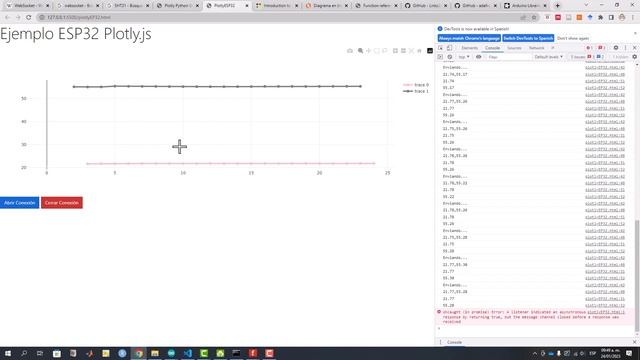Screen dimensions: 640x360
Task: Click the blue 'Abrir Conexión' button
Action: click(x=19, y=203)
